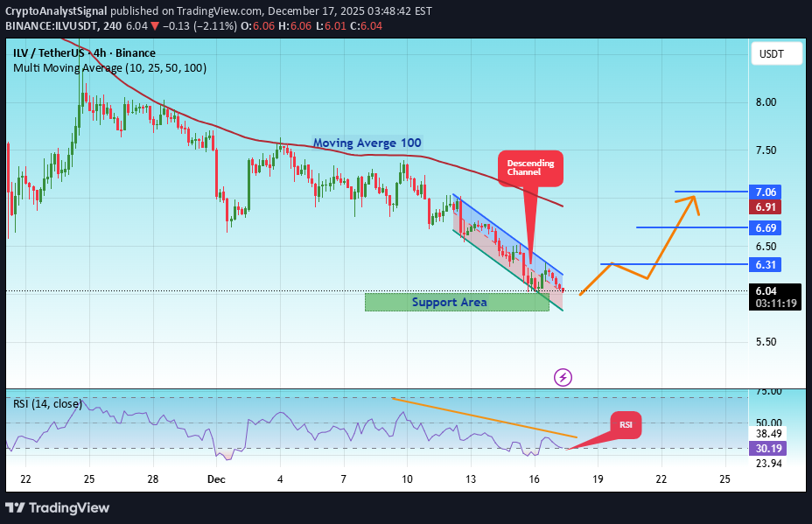This screenshot has width=812, height=524.
Task: Toggle the 30.19 RSI value tag
Action: [x=766, y=448]
